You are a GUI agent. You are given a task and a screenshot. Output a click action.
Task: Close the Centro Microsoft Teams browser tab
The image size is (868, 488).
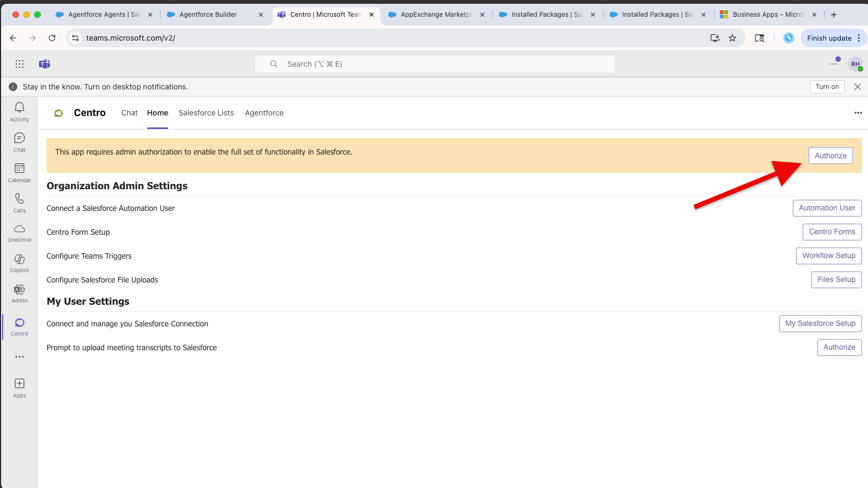tap(372, 15)
